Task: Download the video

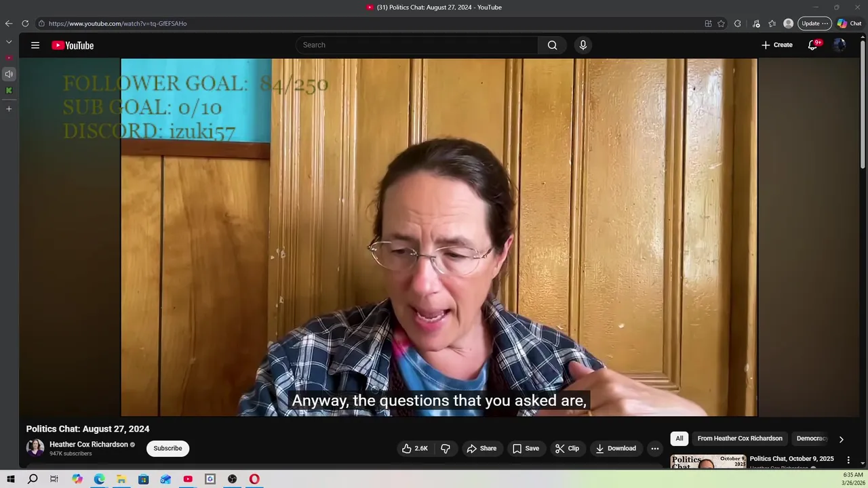Action: pyautogui.click(x=616, y=448)
